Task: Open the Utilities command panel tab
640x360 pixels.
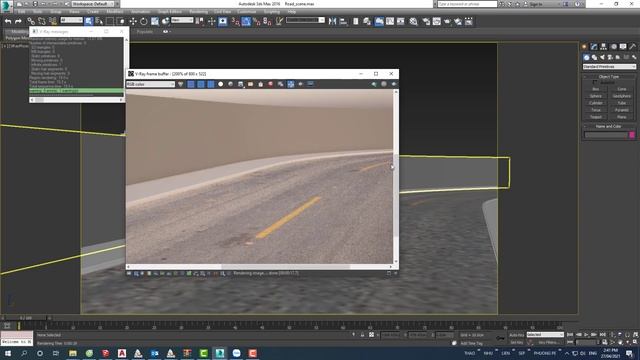Action: point(632,47)
